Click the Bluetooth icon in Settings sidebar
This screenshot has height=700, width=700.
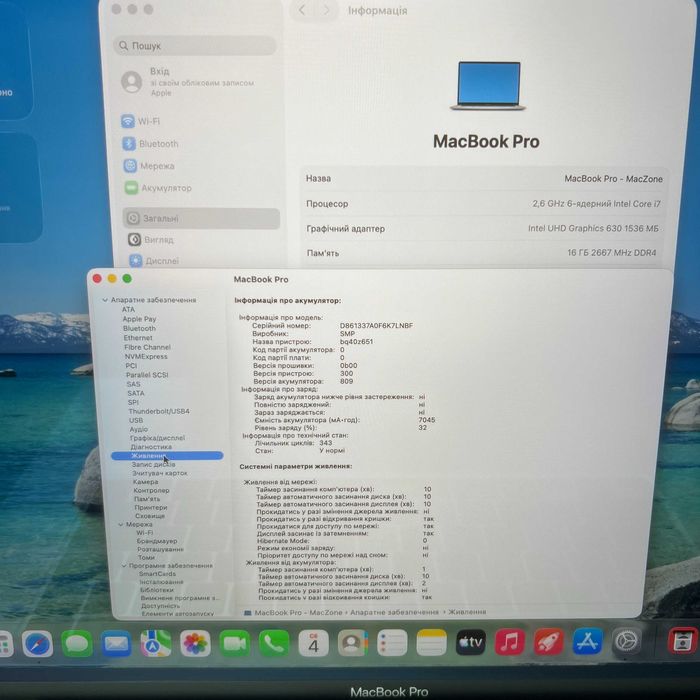[x=129, y=144]
